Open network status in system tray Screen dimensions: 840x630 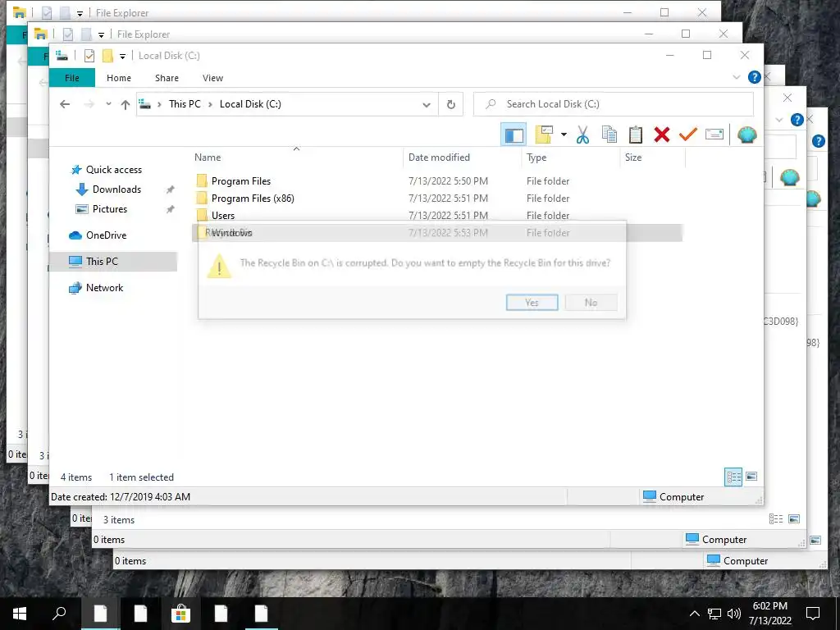(x=714, y=614)
